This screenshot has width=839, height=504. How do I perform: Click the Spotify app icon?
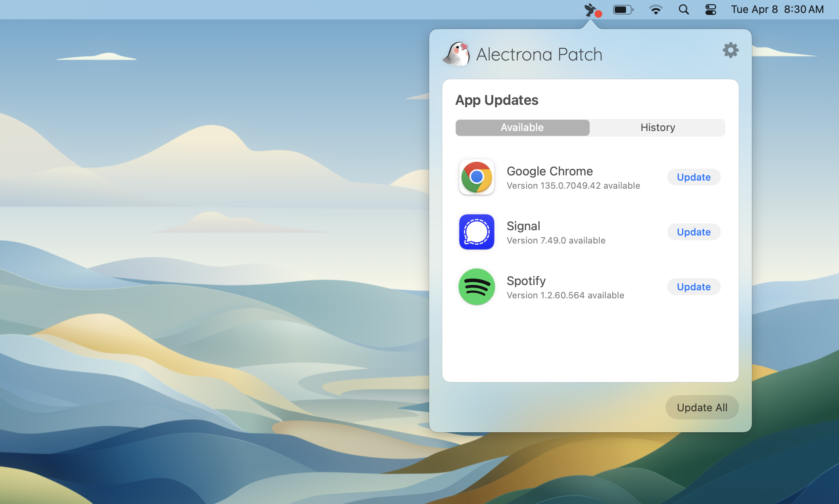(476, 287)
